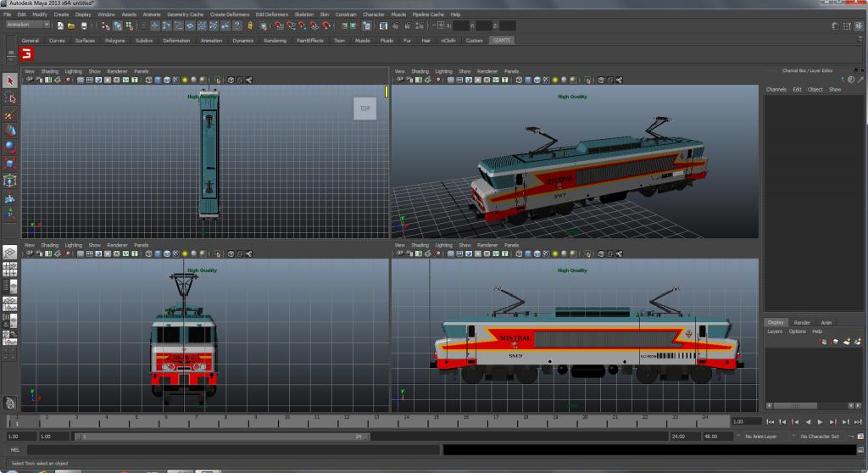The width and height of the screenshot is (868, 473).
Task: Click the MEL command line input
Action: point(233,450)
